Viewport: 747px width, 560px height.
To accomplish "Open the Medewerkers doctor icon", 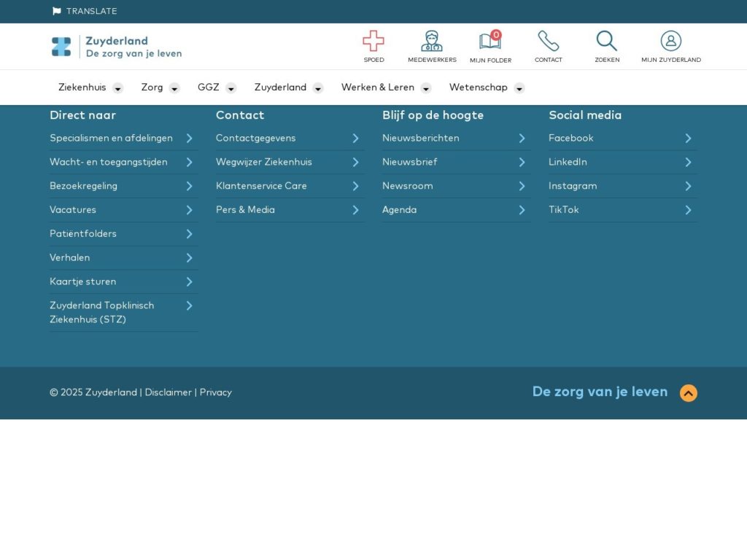I will click(x=432, y=42).
